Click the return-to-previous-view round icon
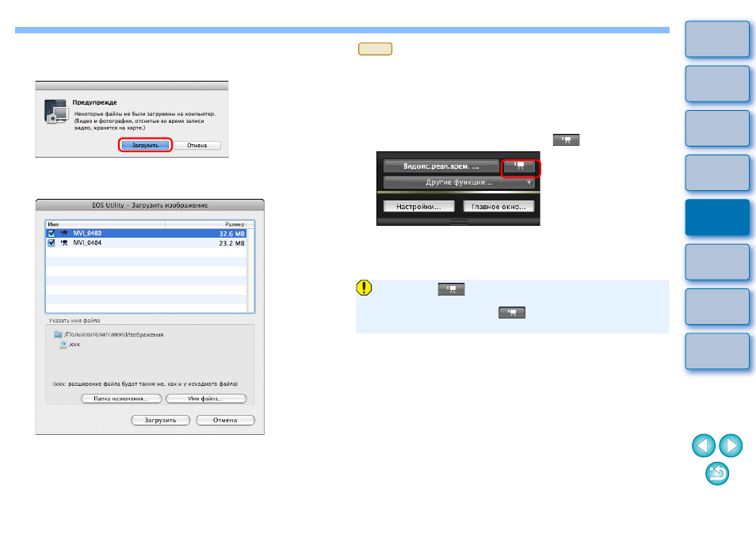The image size is (756, 534). click(x=717, y=473)
